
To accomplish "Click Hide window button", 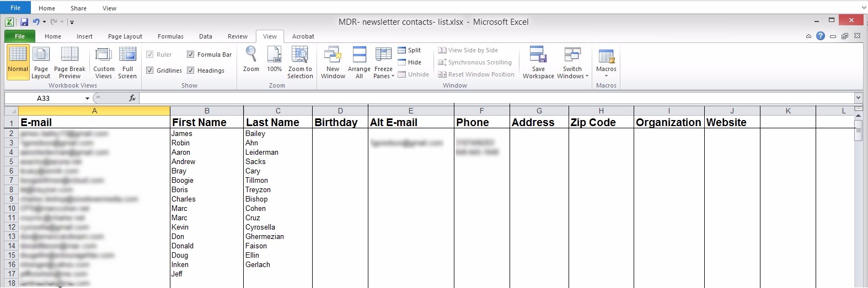I will [409, 62].
